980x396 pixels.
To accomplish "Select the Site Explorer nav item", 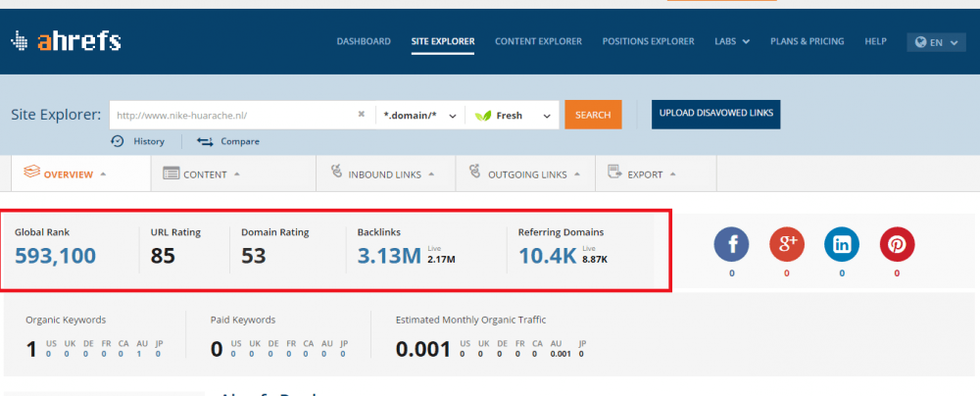I will (x=443, y=41).
